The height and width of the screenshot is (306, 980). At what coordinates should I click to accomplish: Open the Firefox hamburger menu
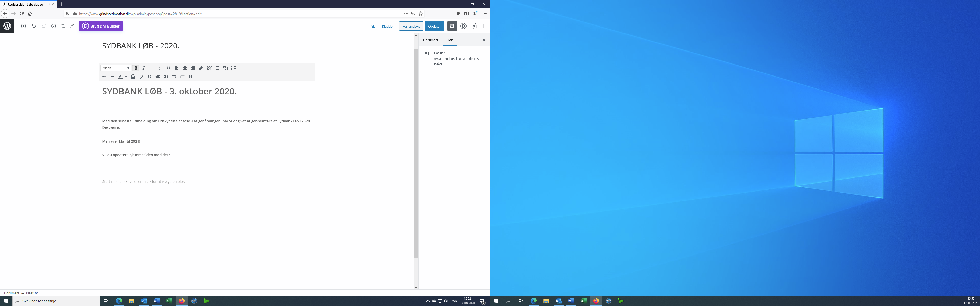485,14
